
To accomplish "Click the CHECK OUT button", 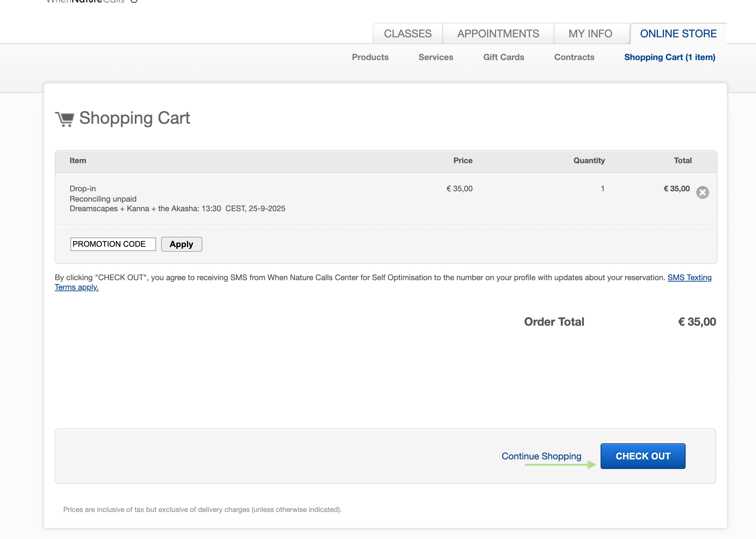I will click(643, 456).
